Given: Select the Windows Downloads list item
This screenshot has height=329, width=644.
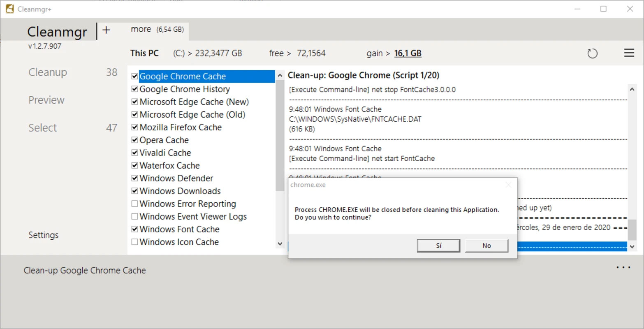Looking at the screenshot, I should pos(180,191).
